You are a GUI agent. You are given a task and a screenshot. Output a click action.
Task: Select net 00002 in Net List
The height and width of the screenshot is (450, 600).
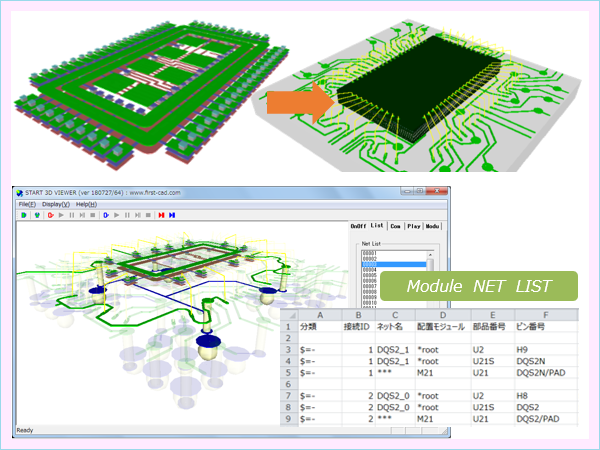pyautogui.click(x=371, y=257)
